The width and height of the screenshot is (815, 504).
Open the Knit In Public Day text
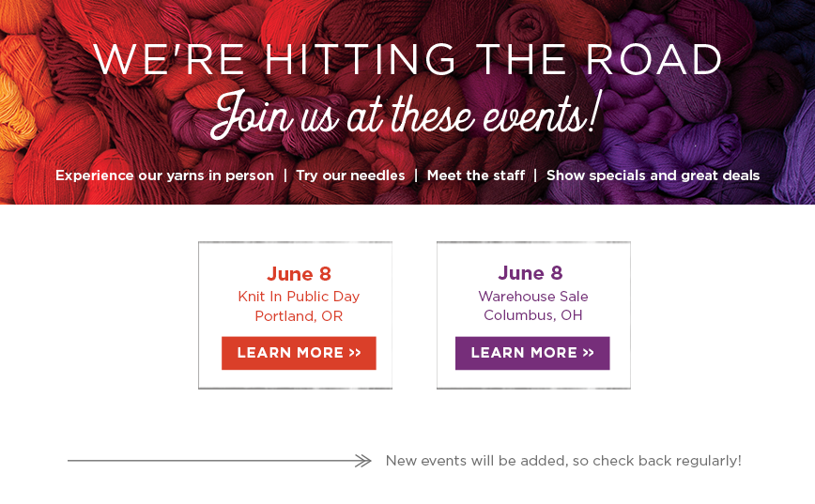click(x=299, y=297)
